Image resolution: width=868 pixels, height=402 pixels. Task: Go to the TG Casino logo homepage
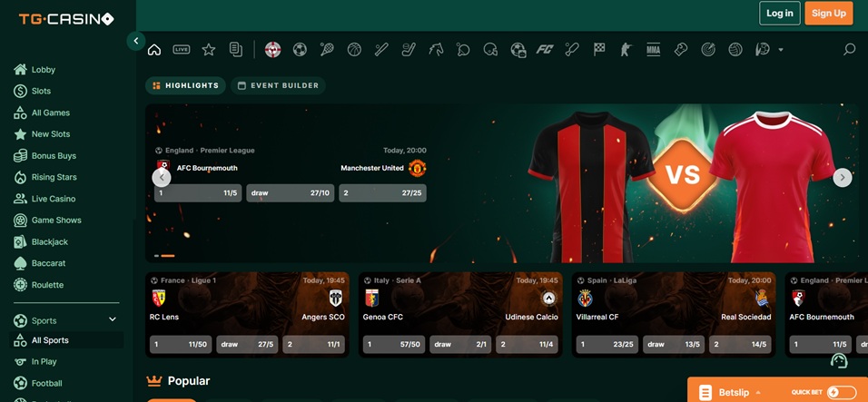(x=66, y=19)
